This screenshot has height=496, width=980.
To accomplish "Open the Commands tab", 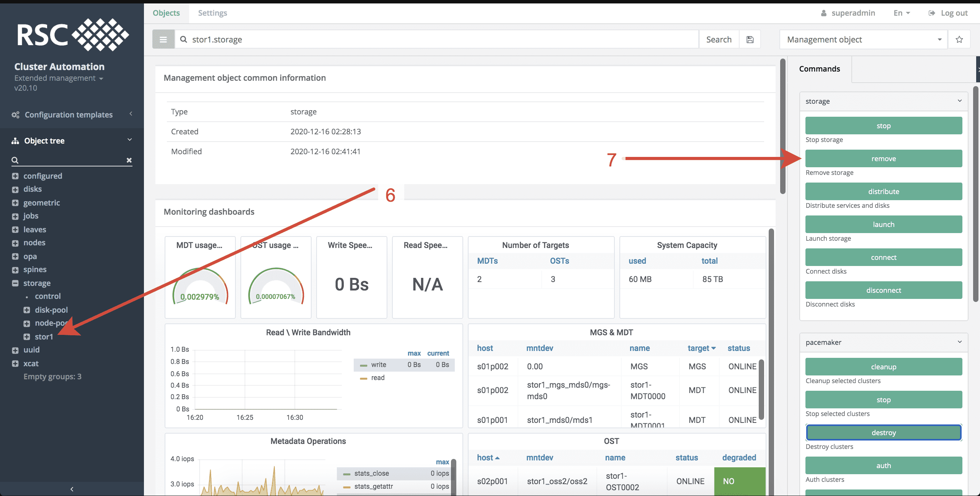I will click(x=820, y=69).
